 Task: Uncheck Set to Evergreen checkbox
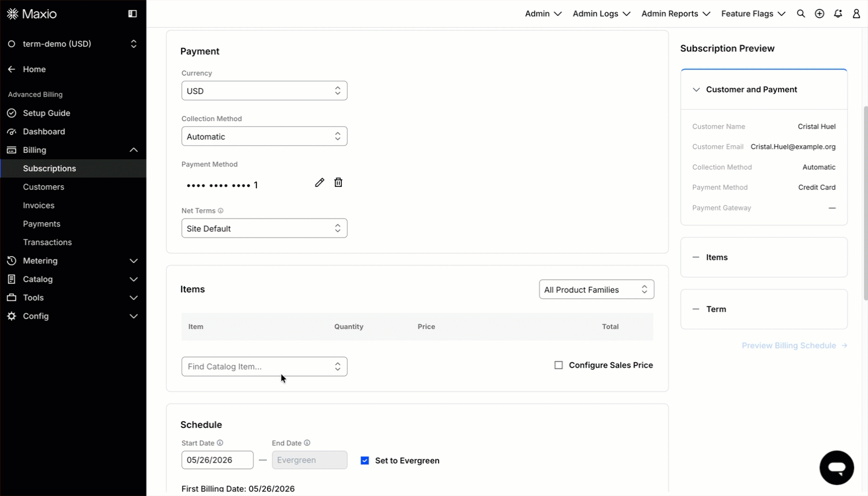(365, 460)
